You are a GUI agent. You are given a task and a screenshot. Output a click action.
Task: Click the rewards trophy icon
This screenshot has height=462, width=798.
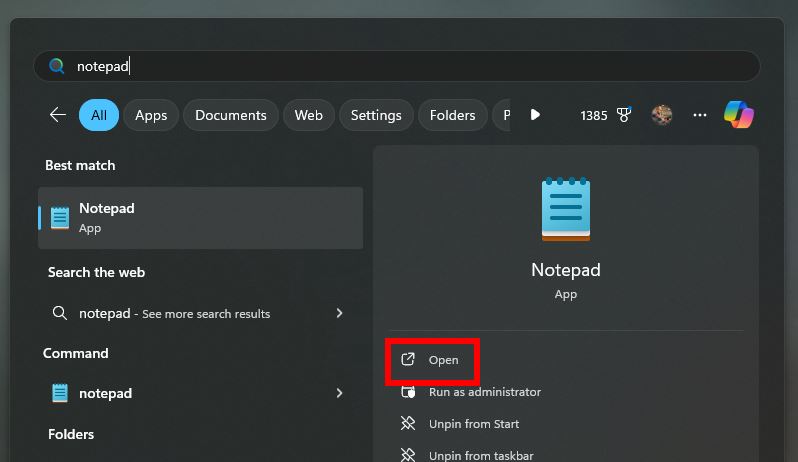click(x=624, y=114)
